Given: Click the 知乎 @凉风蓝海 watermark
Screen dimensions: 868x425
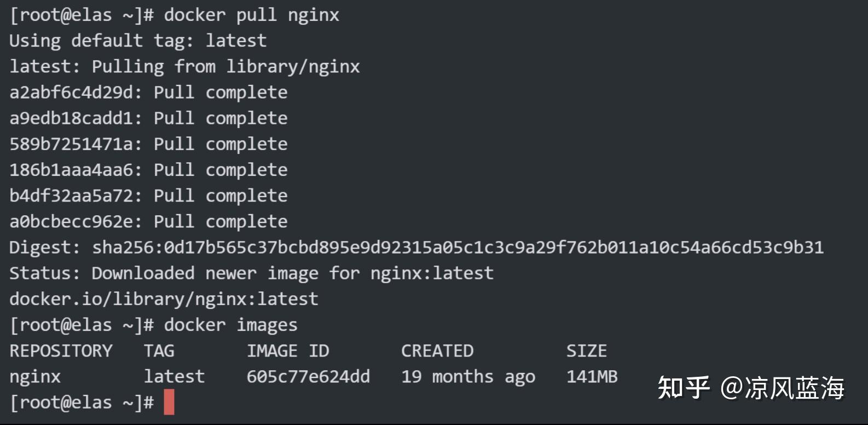Looking at the screenshot, I should pyautogui.click(x=751, y=388).
